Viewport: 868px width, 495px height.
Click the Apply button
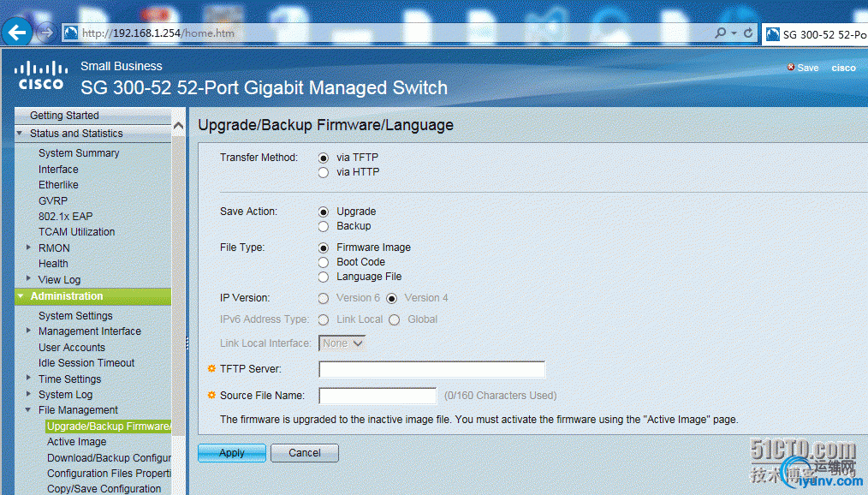232,453
